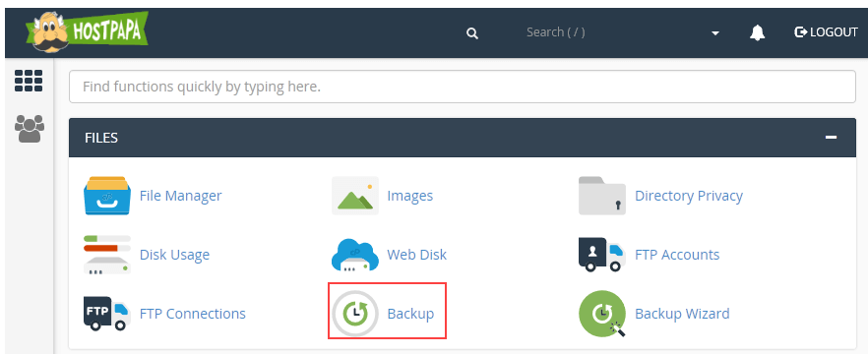Launch the Backup Wizard icon
The width and height of the screenshot is (868, 354).
point(602,314)
